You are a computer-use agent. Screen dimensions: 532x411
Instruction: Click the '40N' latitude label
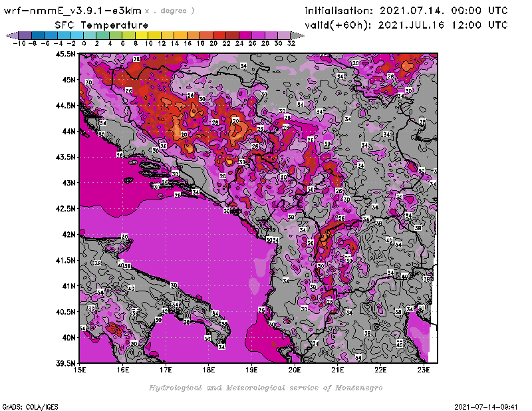[x=68, y=338]
